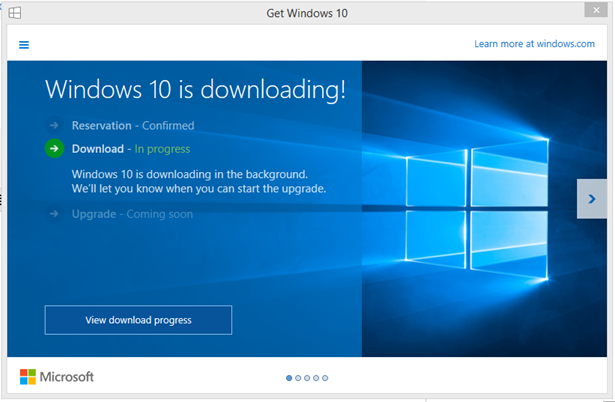Screen dimensions: 615x402
Task: Click 'Windows 10 is downloading!' heading
Action: pyautogui.click(x=195, y=90)
